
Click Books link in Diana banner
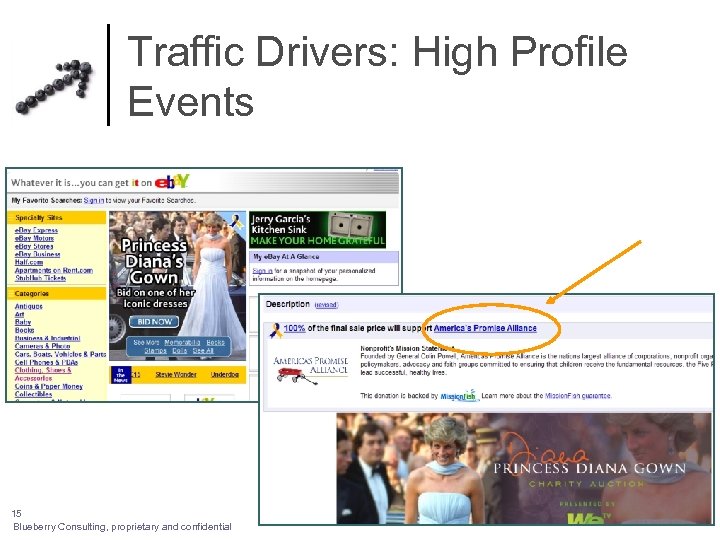[215, 343]
